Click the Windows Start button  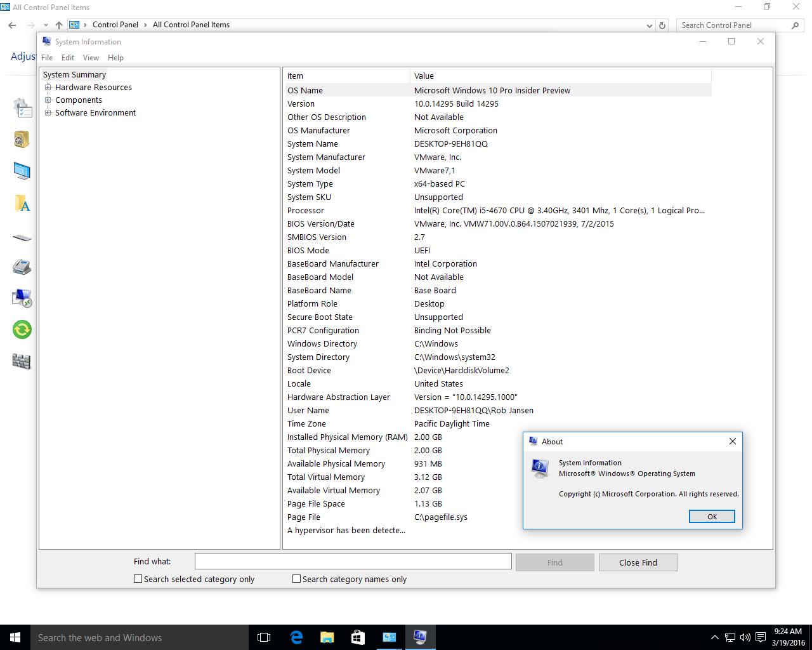(x=15, y=637)
